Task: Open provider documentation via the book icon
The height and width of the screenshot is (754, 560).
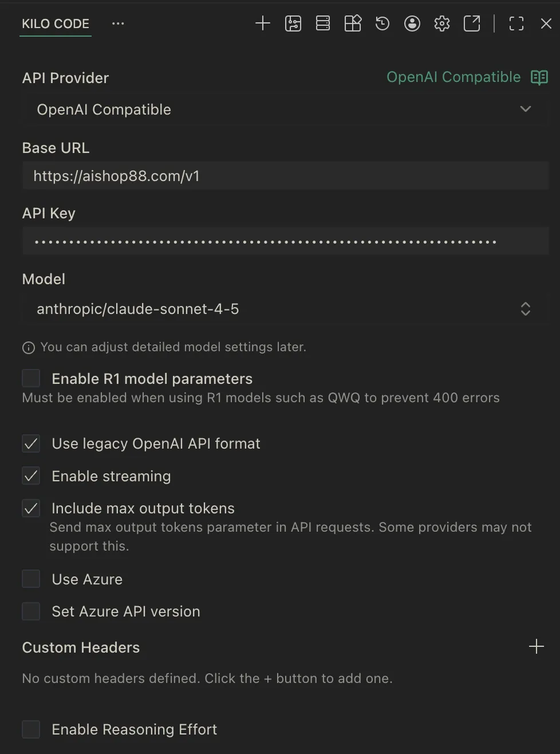Action: (539, 77)
